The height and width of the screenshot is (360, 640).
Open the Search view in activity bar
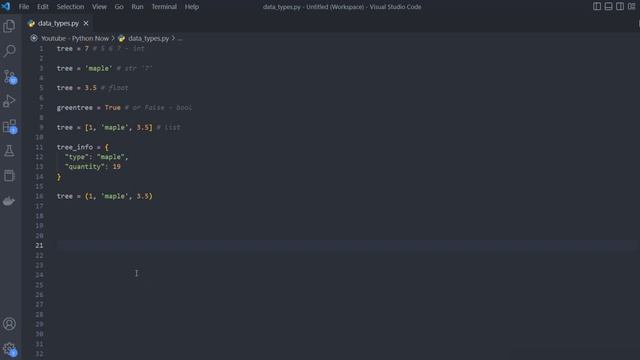[9, 51]
